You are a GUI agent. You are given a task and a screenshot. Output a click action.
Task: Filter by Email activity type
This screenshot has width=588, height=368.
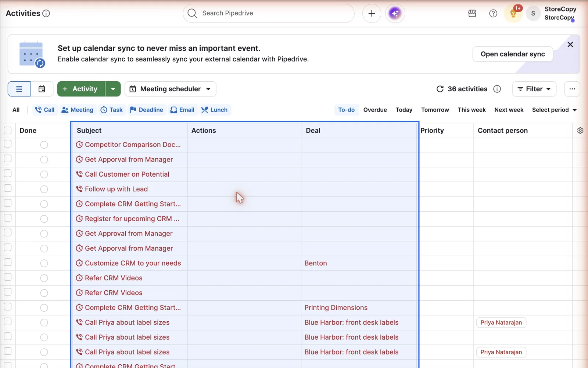(x=183, y=110)
